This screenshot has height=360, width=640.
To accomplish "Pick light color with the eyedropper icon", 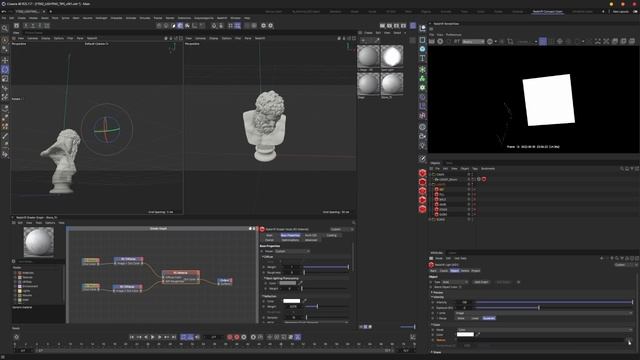I will (478, 334).
